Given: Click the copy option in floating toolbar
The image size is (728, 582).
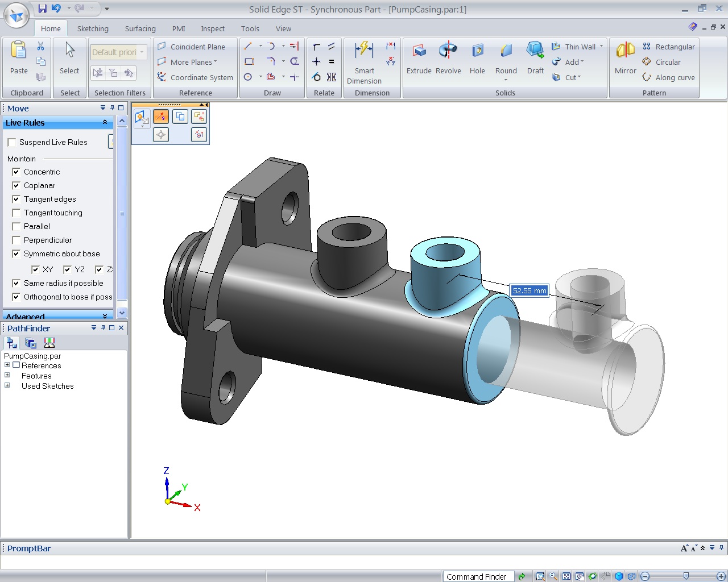Looking at the screenshot, I should pyautogui.click(x=180, y=117).
